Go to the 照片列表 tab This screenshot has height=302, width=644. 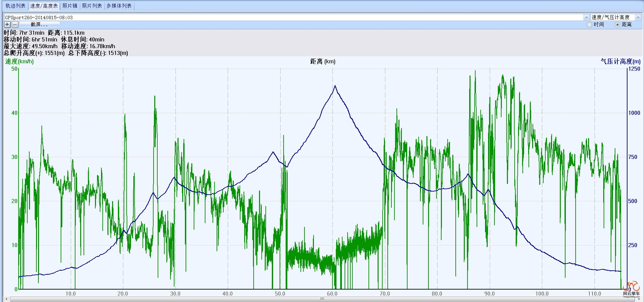92,6
